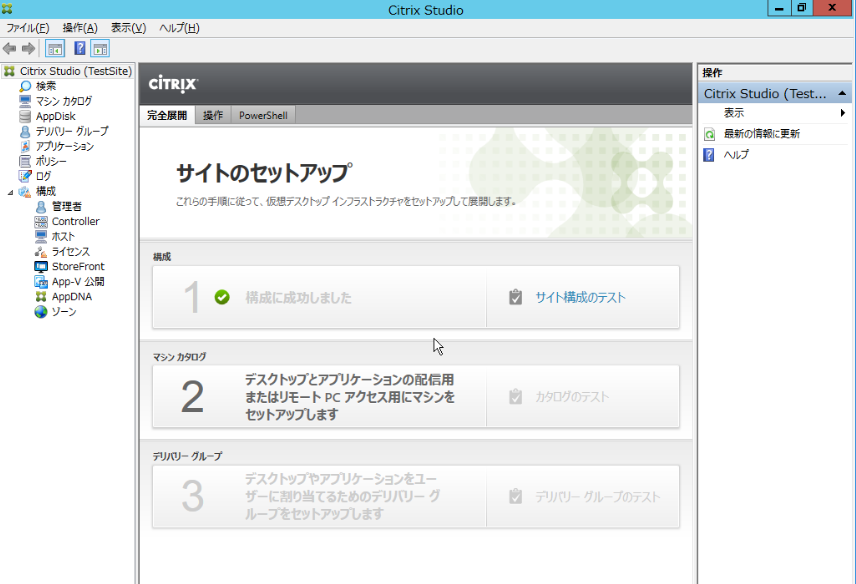
Task: Click the 構成 node icon
Action: (25, 192)
